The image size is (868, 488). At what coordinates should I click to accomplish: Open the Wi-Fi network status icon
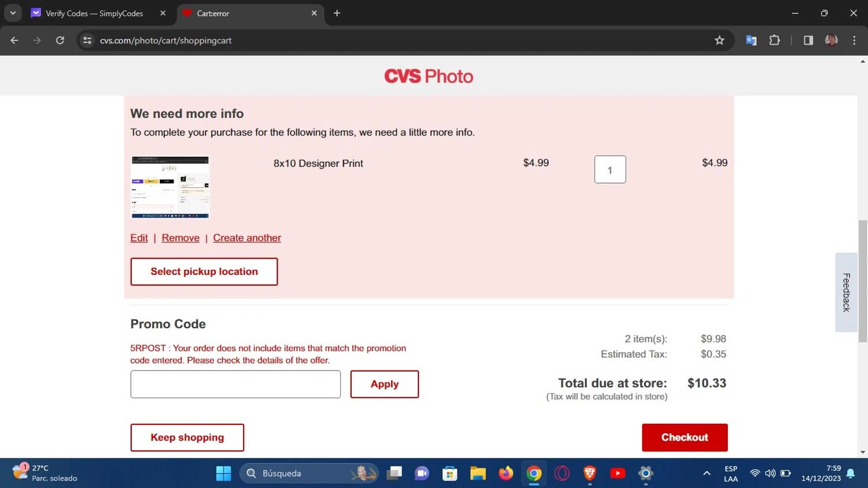pyautogui.click(x=755, y=474)
